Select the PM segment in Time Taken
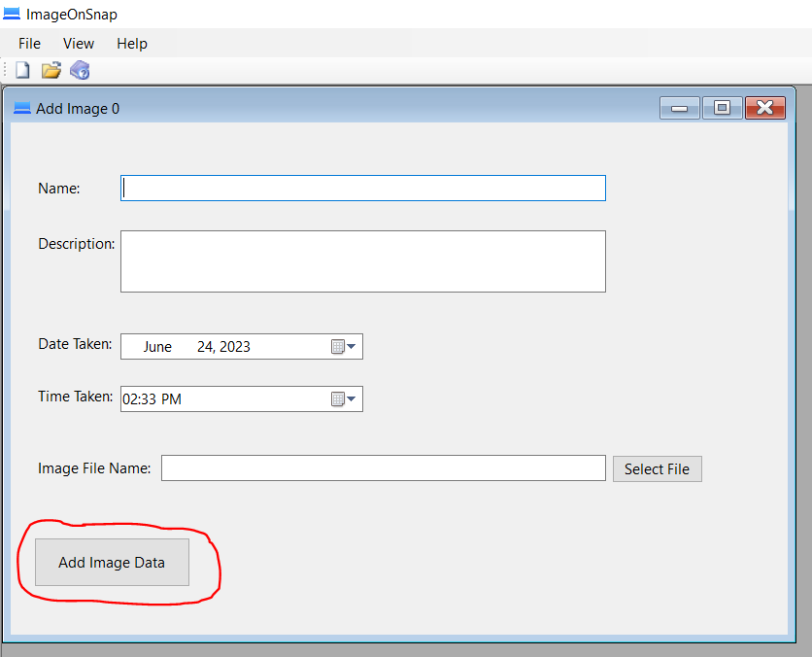This screenshot has height=657, width=812. 171,399
